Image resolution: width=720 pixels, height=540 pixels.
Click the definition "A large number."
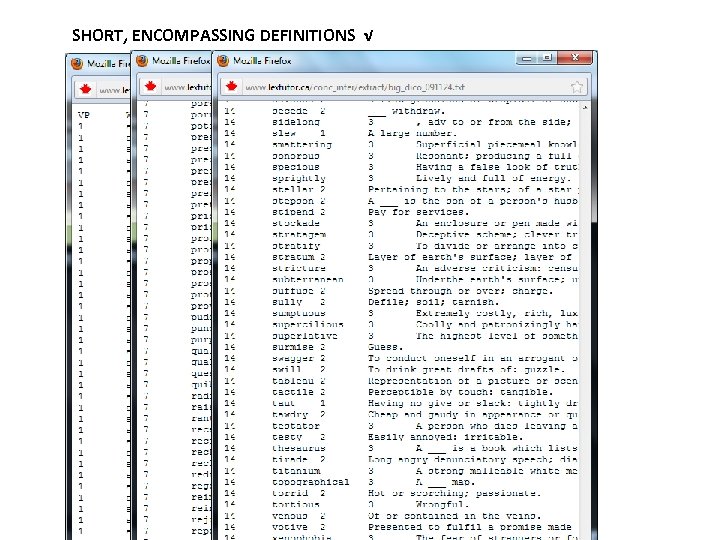pyautogui.click(x=412, y=134)
